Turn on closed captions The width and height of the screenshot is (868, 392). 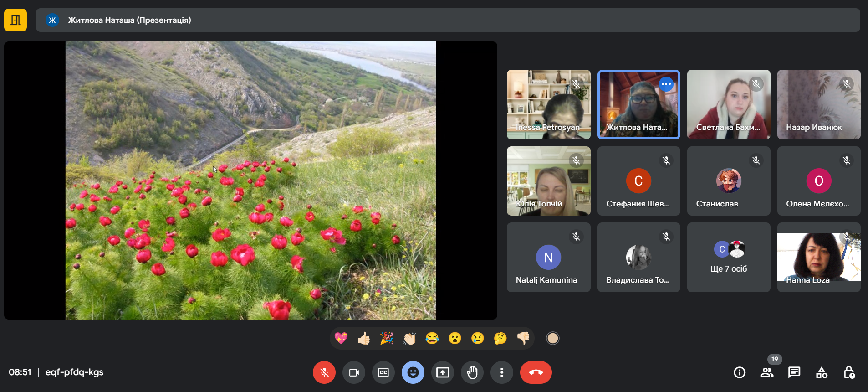tap(383, 372)
